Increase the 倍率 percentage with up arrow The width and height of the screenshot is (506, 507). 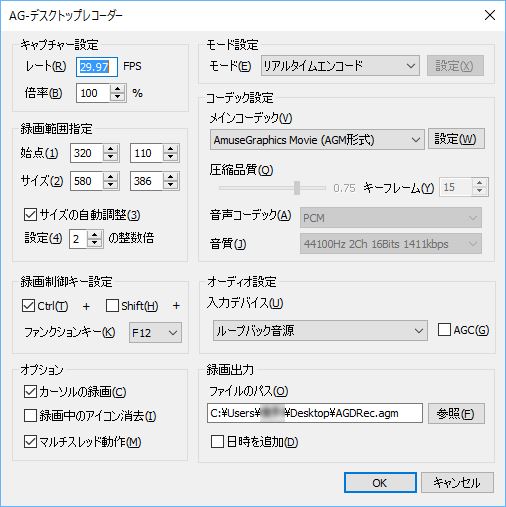coord(117,89)
